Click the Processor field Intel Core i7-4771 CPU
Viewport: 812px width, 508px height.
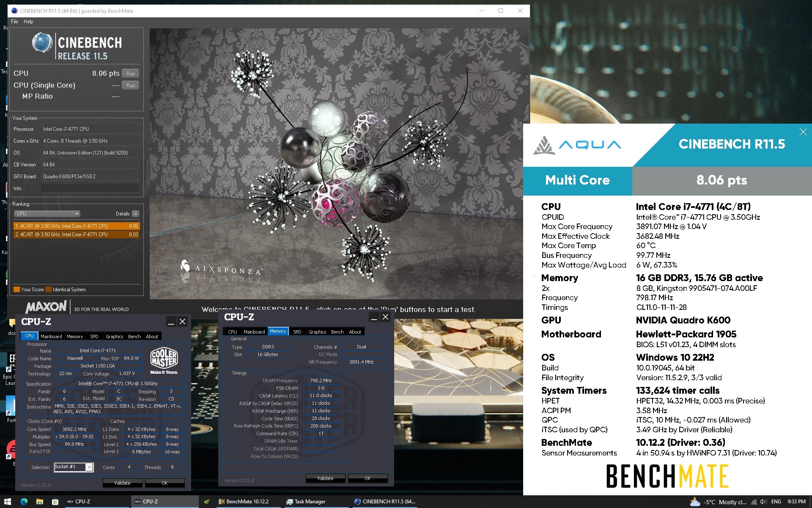90,129
